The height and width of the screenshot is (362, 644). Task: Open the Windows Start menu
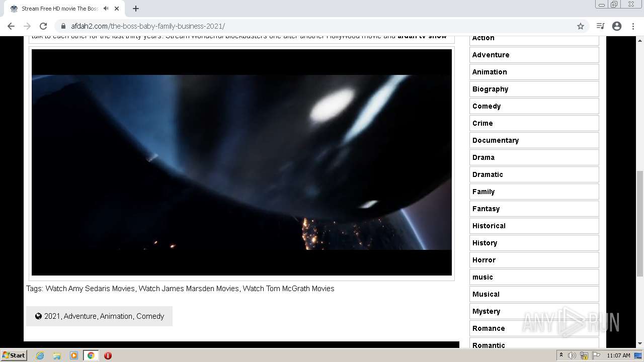(x=14, y=355)
